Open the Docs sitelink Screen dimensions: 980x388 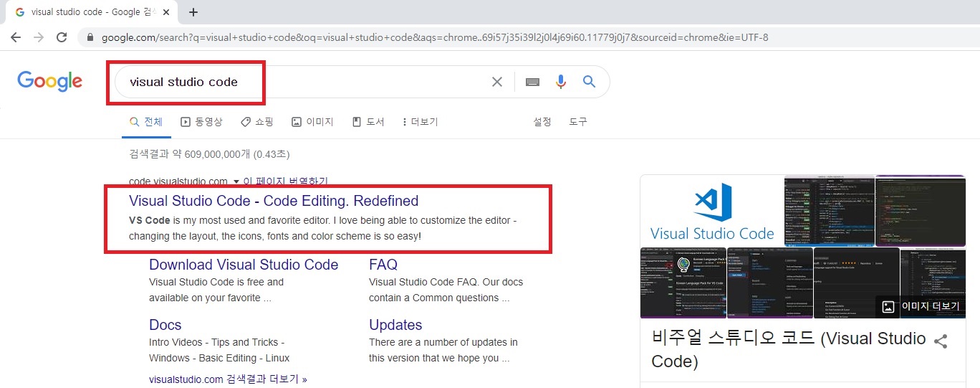click(165, 325)
